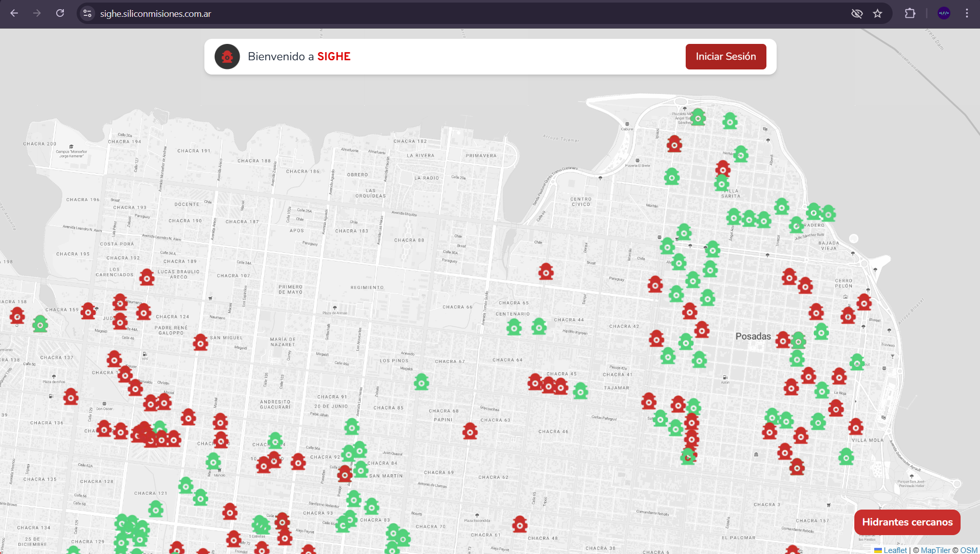Viewport: 980px width, 554px height.
Task: Go back using the browser back arrow
Action: [x=14, y=13]
